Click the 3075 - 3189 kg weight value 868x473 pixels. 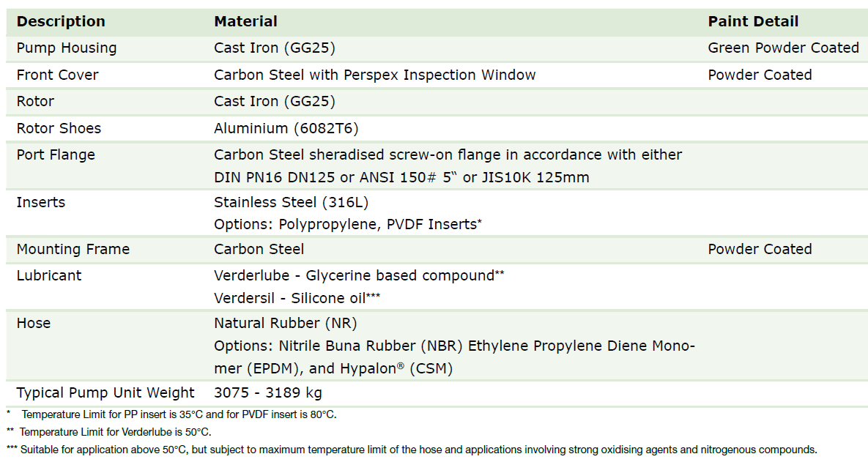click(x=268, y=393)
